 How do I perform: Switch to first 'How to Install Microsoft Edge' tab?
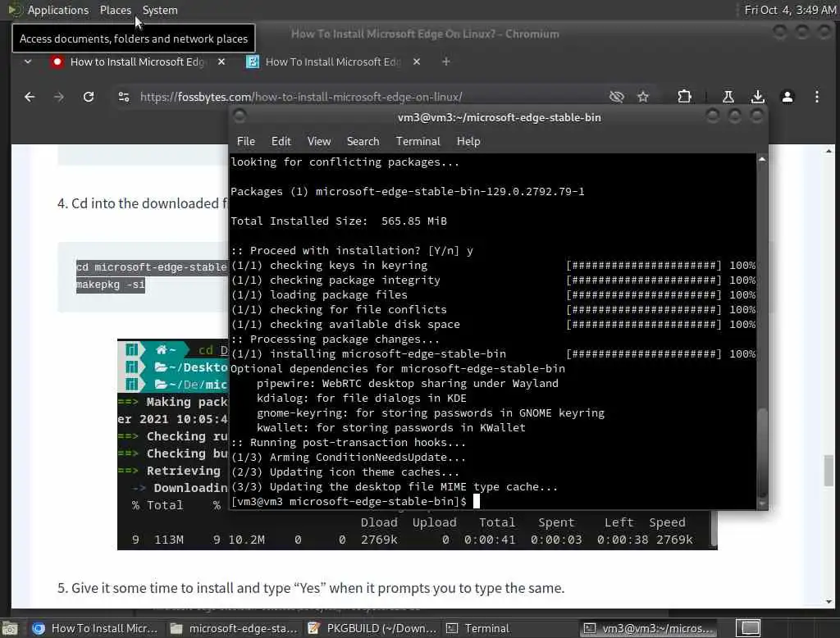coord(137,62)
